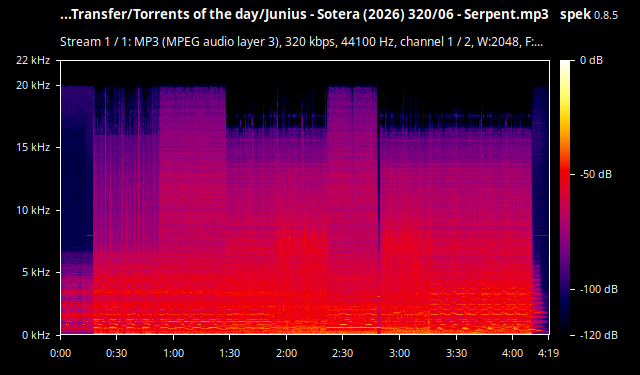Viewport: 640px width, 375px height.
Task: Click the spek 0.8.5 version label
Action: [x=589, y=15]
